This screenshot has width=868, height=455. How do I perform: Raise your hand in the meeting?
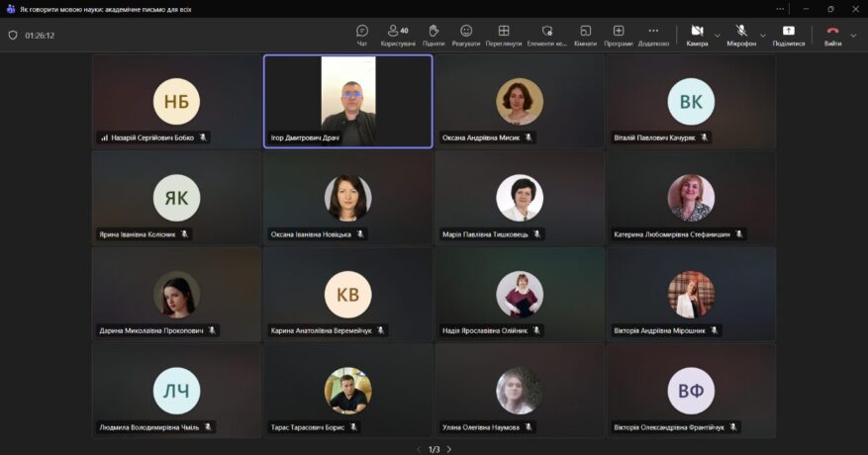click(434, 35)
